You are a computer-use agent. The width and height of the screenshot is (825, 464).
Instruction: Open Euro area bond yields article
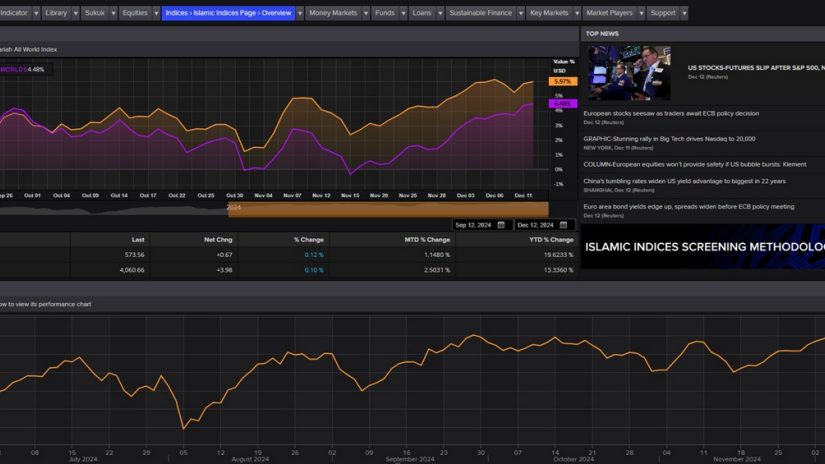pyautogui.click(x=689, y=207)
